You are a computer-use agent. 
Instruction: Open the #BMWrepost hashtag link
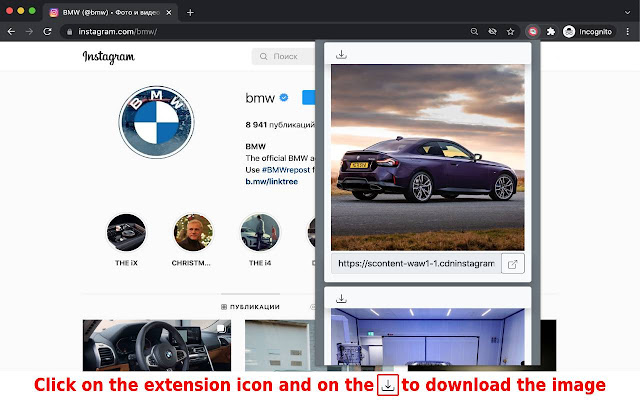point(286,170)
